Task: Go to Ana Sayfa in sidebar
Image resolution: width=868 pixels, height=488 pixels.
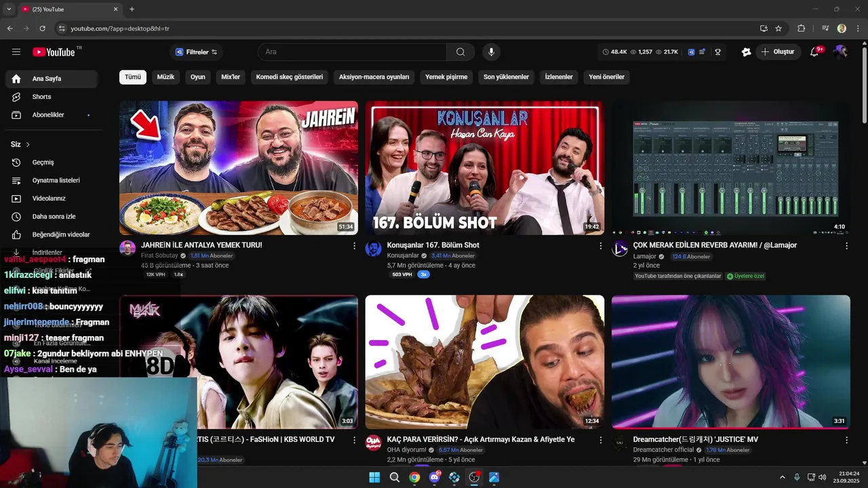Action: pyautogui.click(x=52, y=79)
